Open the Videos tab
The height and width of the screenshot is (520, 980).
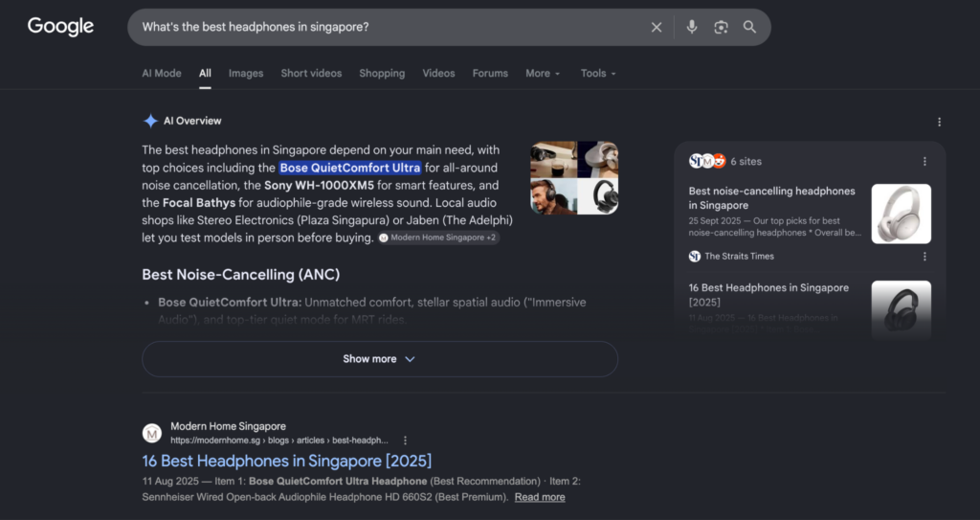(x=438, y=73)
